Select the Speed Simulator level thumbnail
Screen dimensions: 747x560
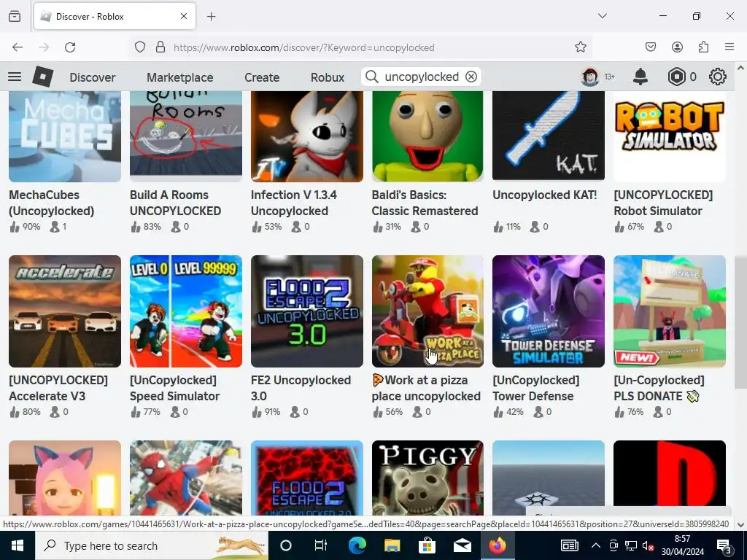(186, 311)
